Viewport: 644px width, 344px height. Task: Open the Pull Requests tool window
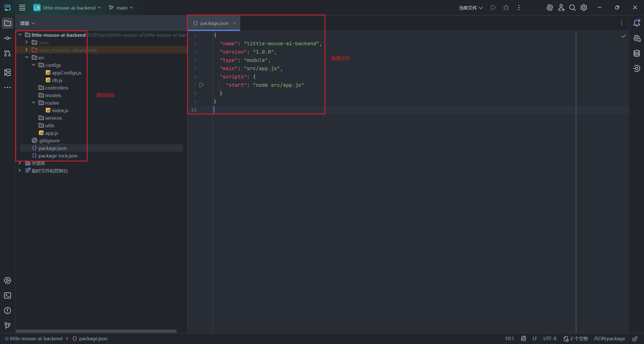pos(8,53)
